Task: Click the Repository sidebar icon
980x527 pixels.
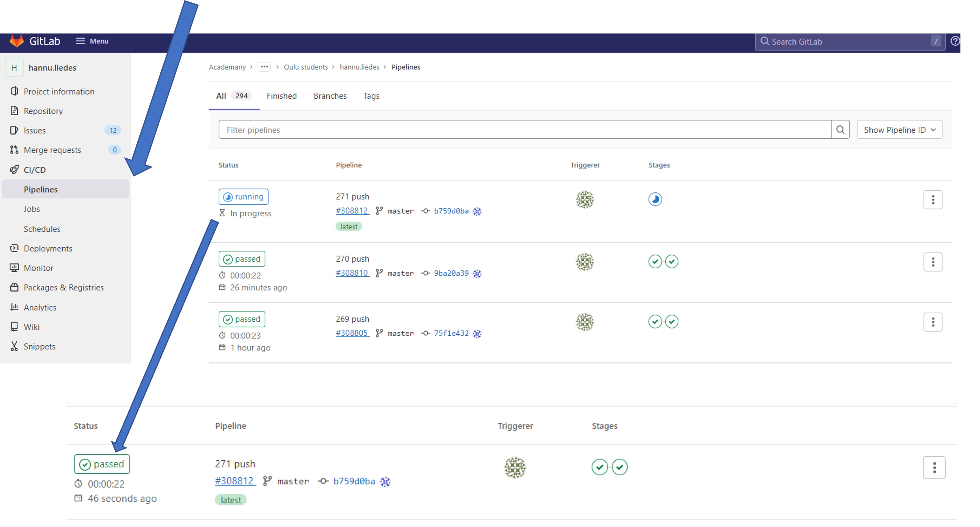Action: click(14, 111)
